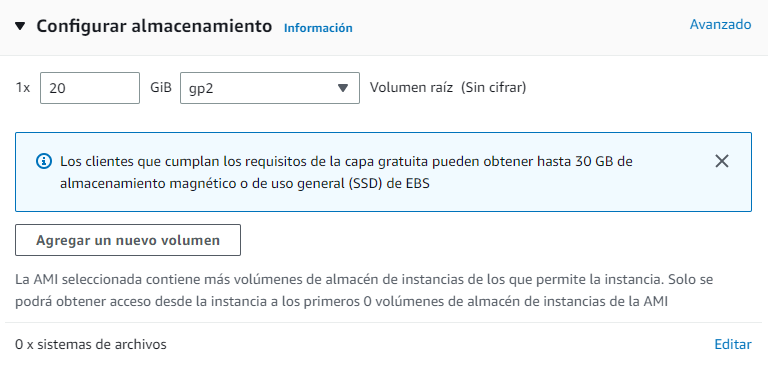Click the (Sin cifrar) encryption status text

494,88
